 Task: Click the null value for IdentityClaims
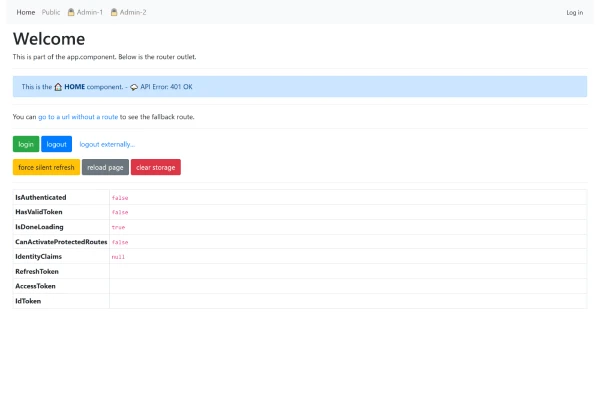118,257
